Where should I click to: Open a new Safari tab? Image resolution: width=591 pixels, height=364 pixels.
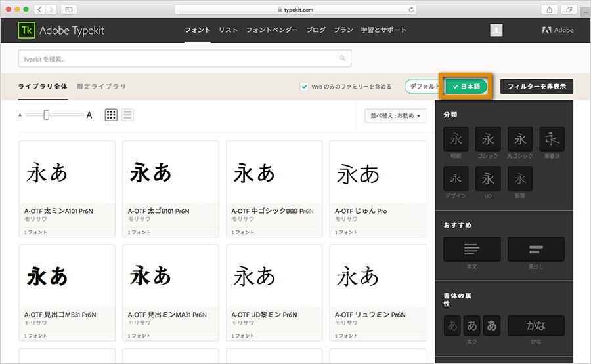coord(586,12)
